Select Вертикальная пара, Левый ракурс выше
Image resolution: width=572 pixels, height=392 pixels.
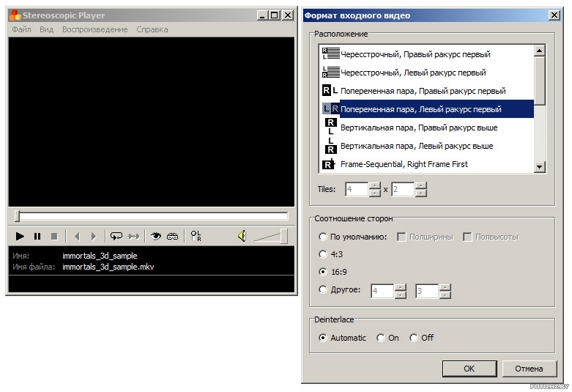click(x=426, y=146)
